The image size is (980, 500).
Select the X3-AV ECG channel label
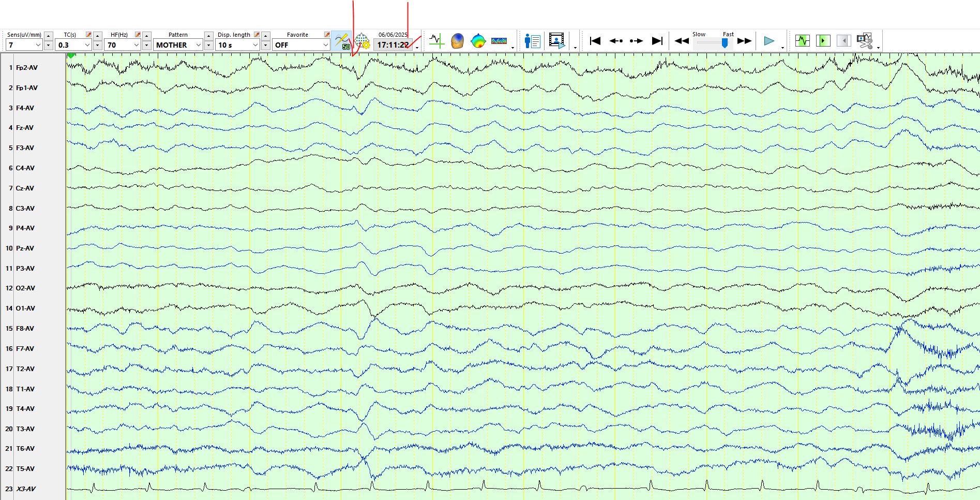click(26, 489)
